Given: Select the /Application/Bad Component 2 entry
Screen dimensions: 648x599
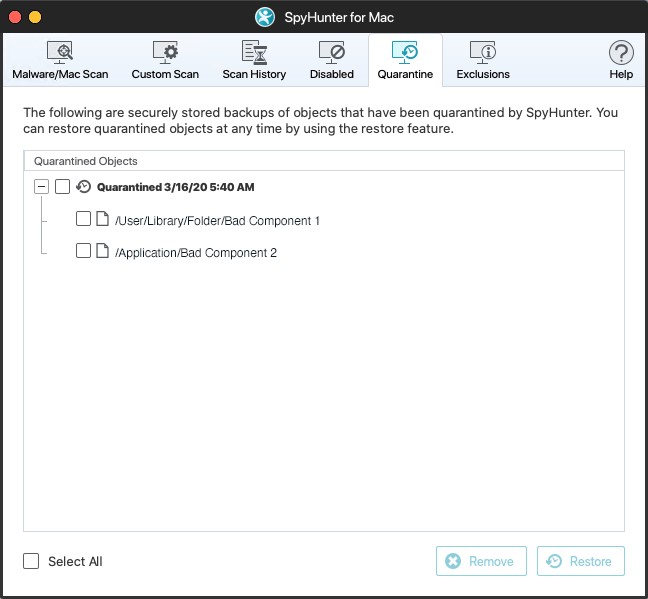Looking at the screenshot, I should tap(196, 253).
